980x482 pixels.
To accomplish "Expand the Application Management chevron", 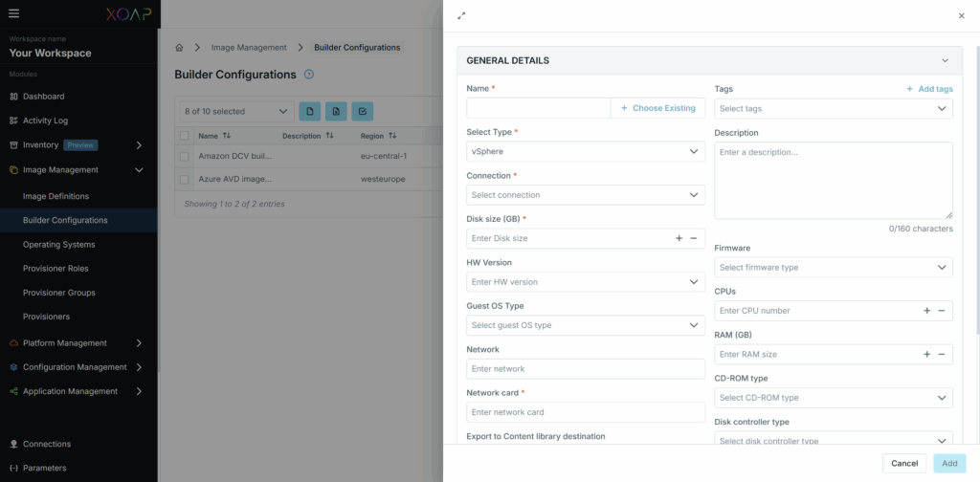I will [139, 391].
